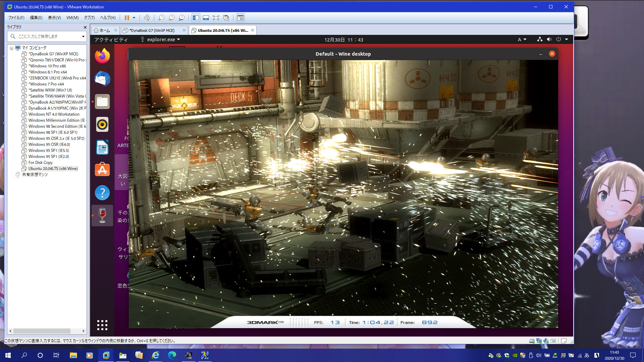Open Ubuntu アクティビティ overview
This screenshot has width=644, height=362.
(111, 40)
